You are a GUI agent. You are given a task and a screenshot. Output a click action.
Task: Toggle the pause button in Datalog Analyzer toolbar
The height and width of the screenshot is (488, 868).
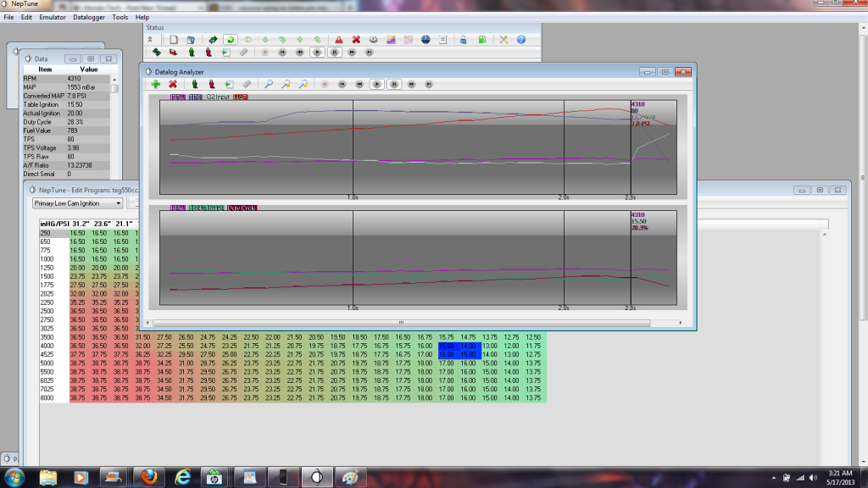pyautogui.click(x=394, y=84)
